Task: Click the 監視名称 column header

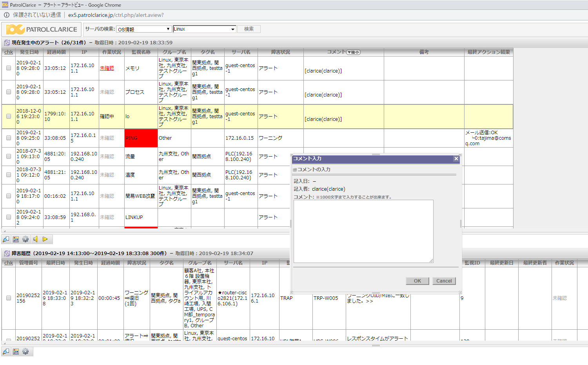Action: pyautogui.click(x=141, y=52)
